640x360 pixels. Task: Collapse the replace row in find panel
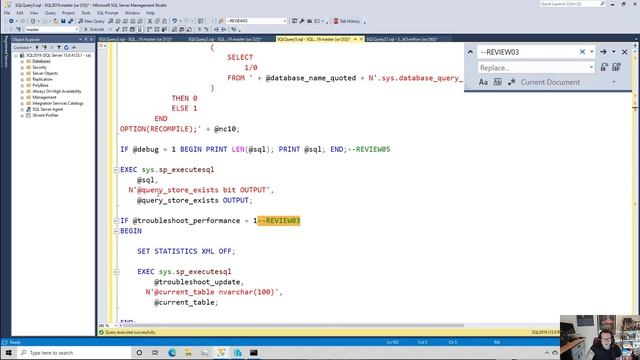pyautogui.click(x=470, y=52)
